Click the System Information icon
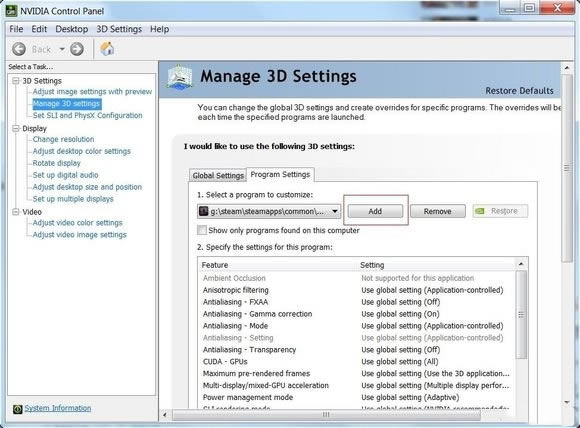Screen dimensions: 580x428 (x=17, y=409)
